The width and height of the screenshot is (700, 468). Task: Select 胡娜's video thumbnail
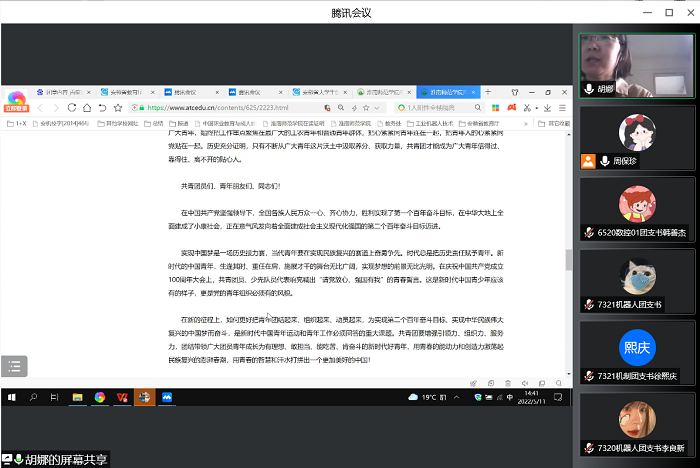(x=637, y=66)
